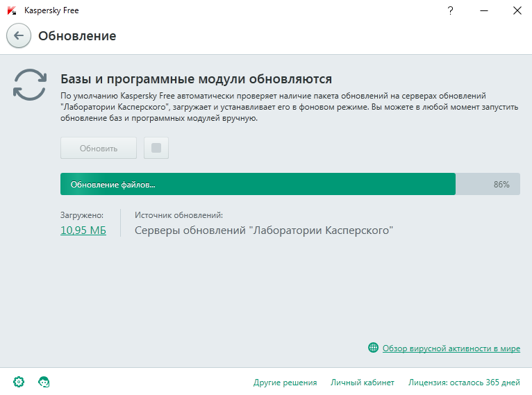Open settings via the gear icon

(x=19, y=382)
